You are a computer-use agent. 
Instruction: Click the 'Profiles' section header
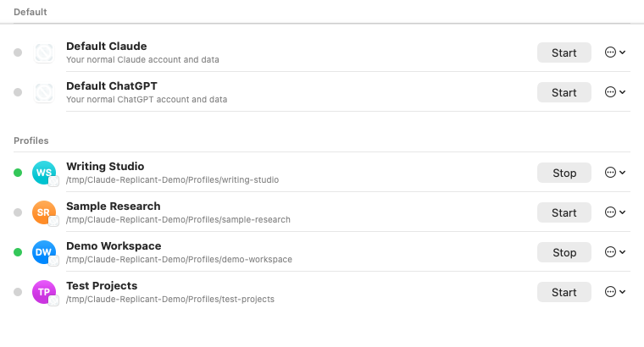pos(31,140)
